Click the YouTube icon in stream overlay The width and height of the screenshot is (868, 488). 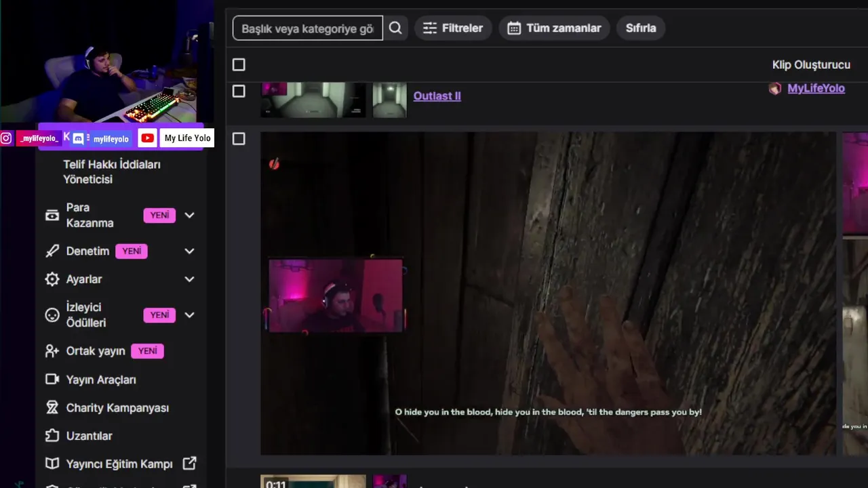point(147,138)
